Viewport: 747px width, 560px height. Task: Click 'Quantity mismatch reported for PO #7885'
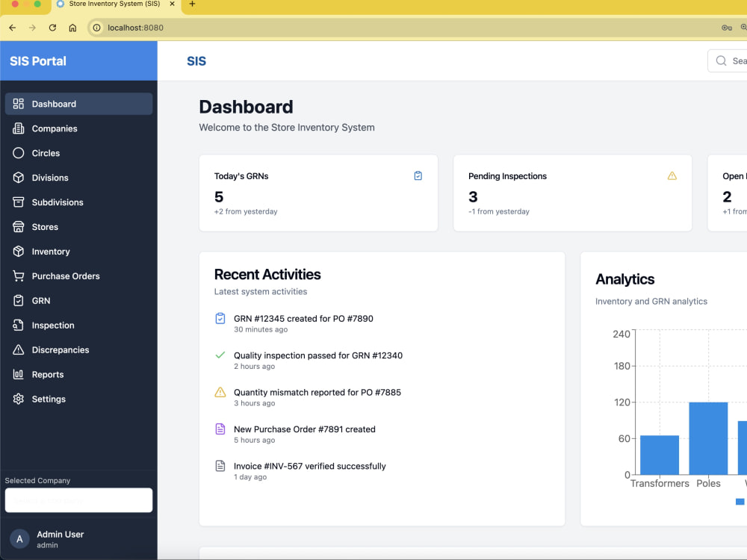tap(317, 393)
